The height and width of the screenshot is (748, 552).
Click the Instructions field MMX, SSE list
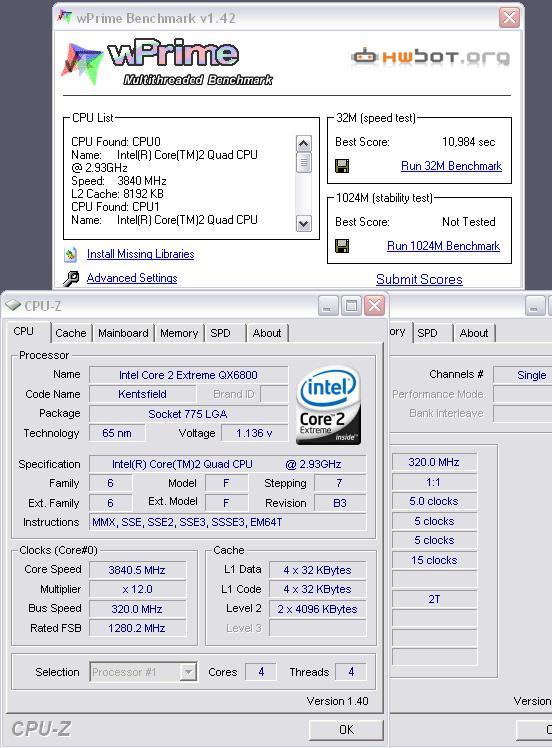coord(228,522)
